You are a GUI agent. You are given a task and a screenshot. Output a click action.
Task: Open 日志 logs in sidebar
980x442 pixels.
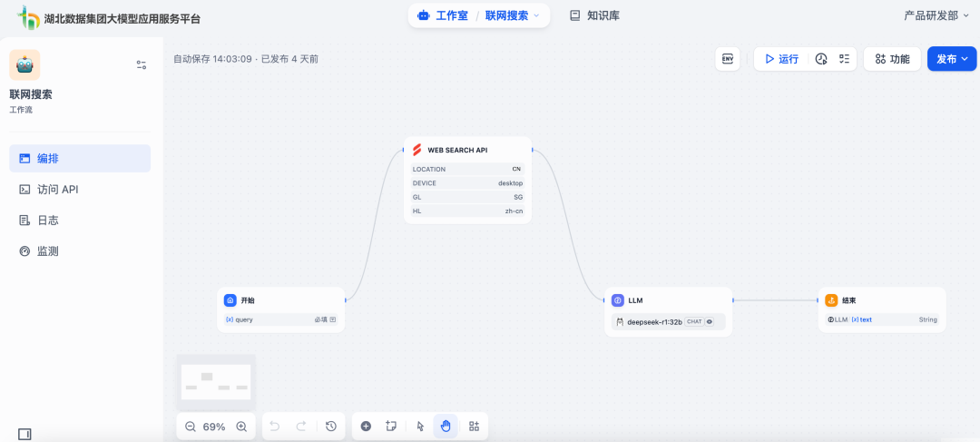click(x=47, y=221)
